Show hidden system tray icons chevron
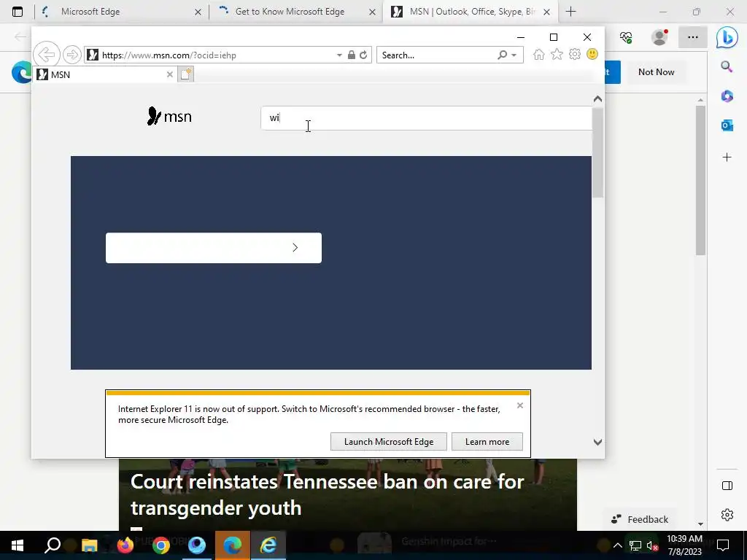 coord(617,545)
